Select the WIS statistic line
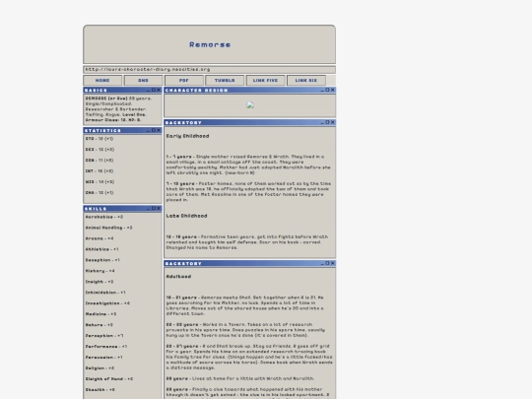Viewport: 532px width, 399px height. coord(100,182)
